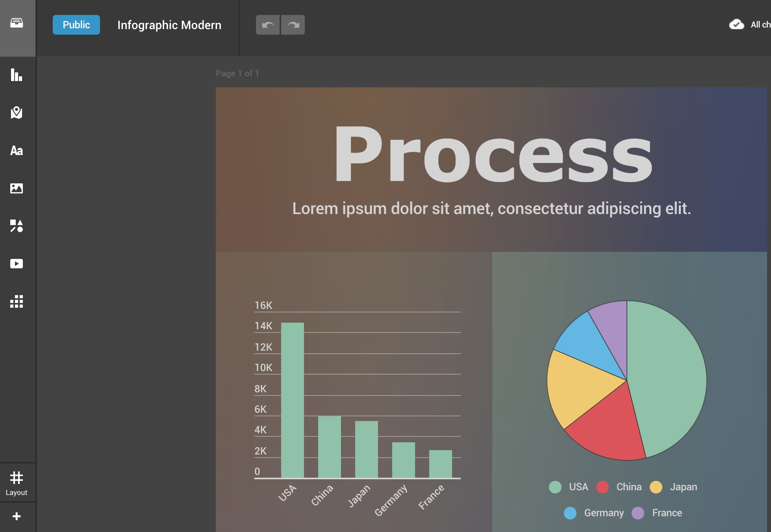The width and height of the screenshot is (771, 532).
Task: Open the text panel (Aa) icon
Action: 17,151
